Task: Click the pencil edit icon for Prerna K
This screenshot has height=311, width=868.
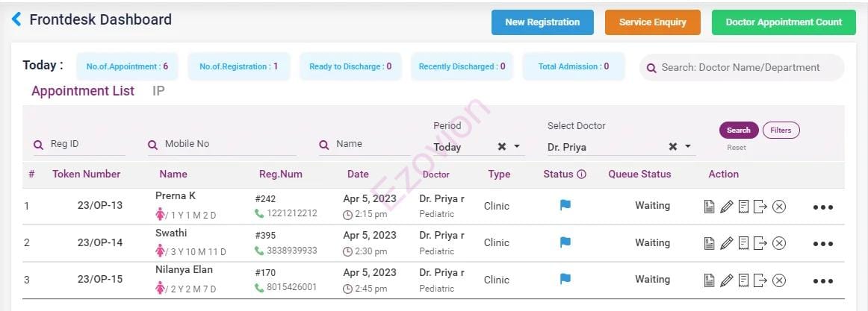Action: tap(726, 207)
